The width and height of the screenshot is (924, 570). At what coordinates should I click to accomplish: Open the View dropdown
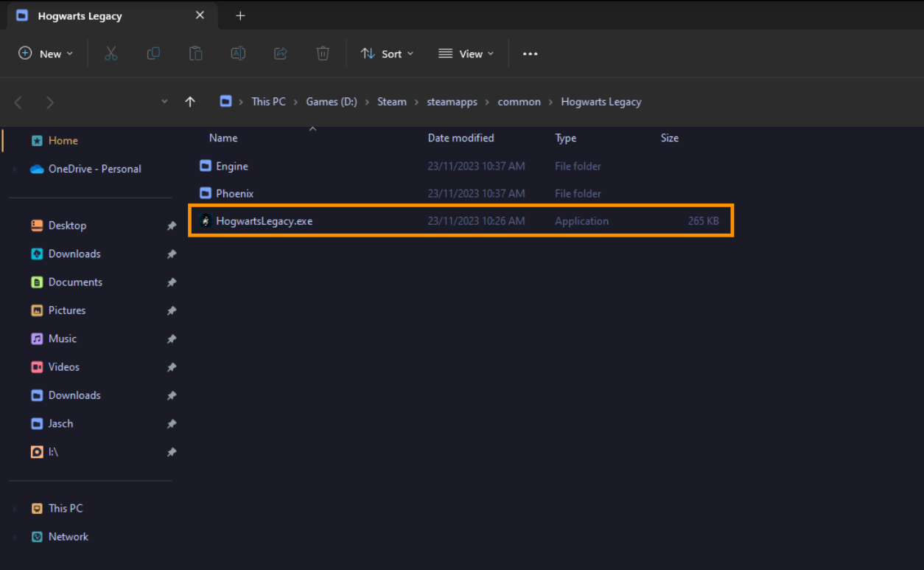[x=466, y=53]
